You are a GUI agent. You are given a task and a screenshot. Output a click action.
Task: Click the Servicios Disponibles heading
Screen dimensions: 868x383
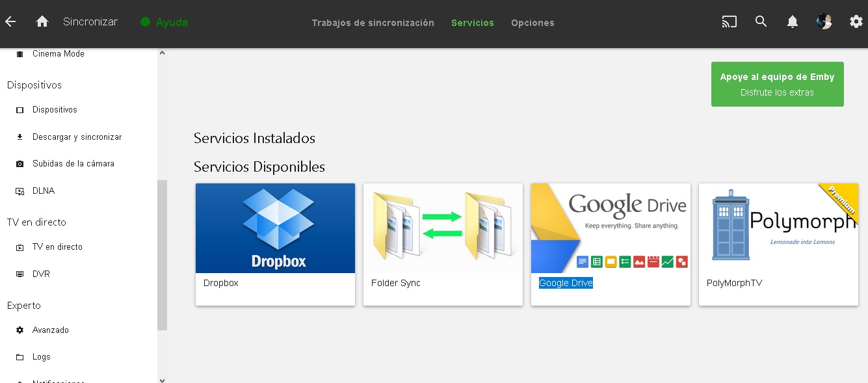click(259, 166)
